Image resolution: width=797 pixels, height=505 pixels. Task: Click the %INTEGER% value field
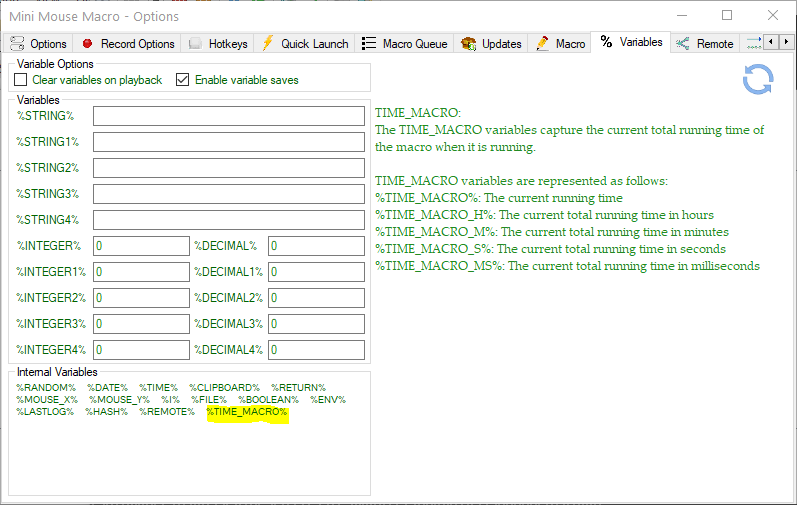141,246
